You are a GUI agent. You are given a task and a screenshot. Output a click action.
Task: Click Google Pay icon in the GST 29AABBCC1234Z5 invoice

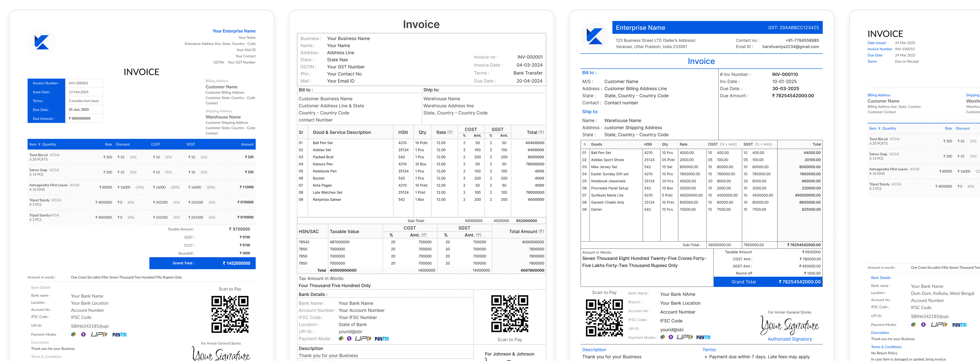pyautogui.click(x=663, y=337)
